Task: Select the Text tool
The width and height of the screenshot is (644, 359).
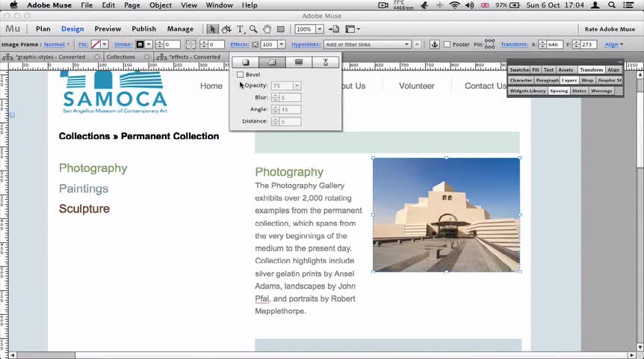Action: point(240,29)
